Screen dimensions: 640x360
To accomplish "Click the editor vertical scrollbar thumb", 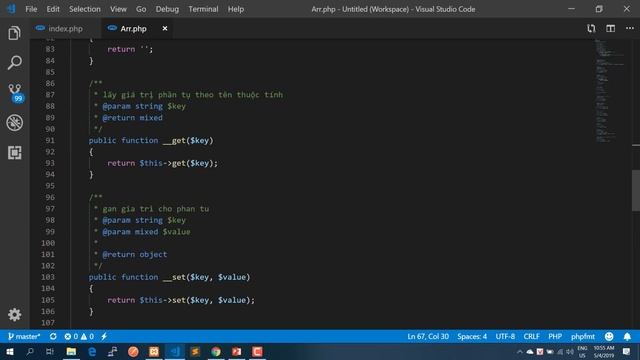I will coord(636,190).
